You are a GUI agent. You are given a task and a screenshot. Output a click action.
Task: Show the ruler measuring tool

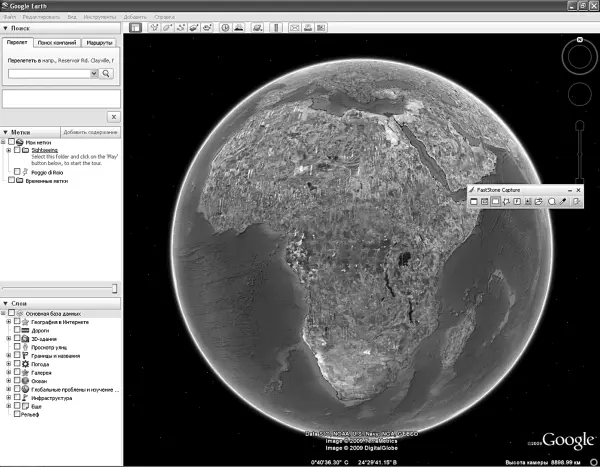click(276, 28)
